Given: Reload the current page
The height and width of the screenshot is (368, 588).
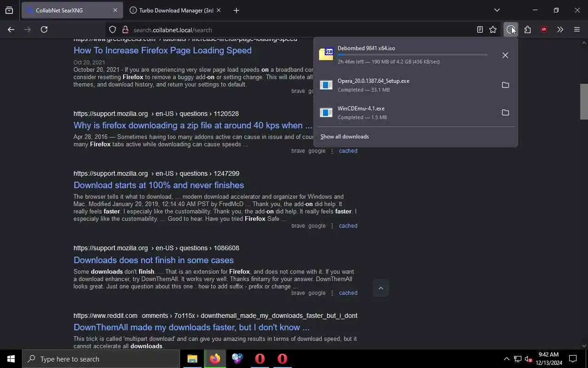Looking at the screenshot, I should pyautogui.click(x=44, y=29).
